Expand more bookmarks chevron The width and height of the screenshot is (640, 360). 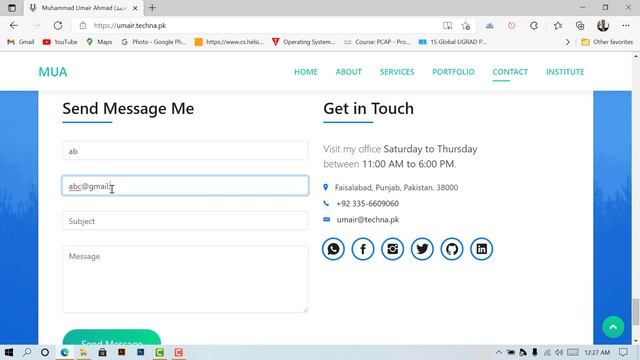coord(567,42)
